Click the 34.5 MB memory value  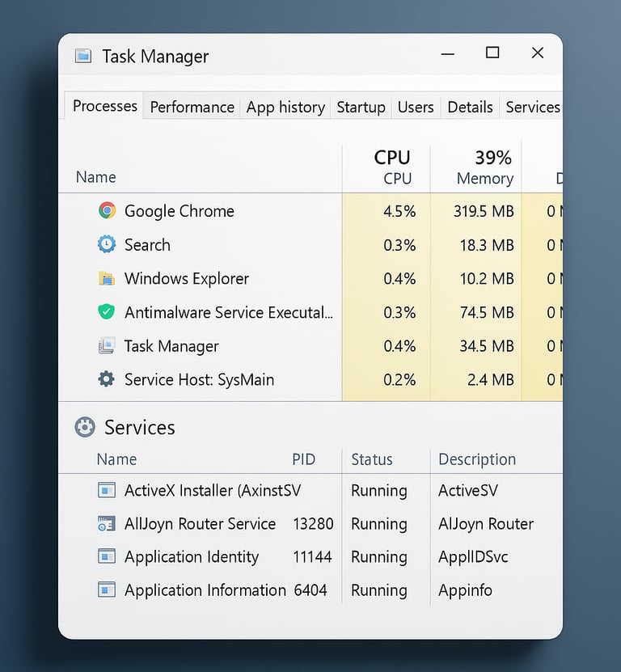pos(487,346)
